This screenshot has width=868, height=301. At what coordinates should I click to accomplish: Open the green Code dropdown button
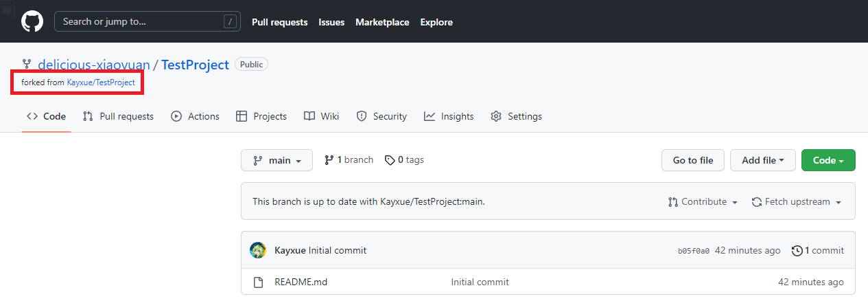pyautogui.click(x=828, y=160)
